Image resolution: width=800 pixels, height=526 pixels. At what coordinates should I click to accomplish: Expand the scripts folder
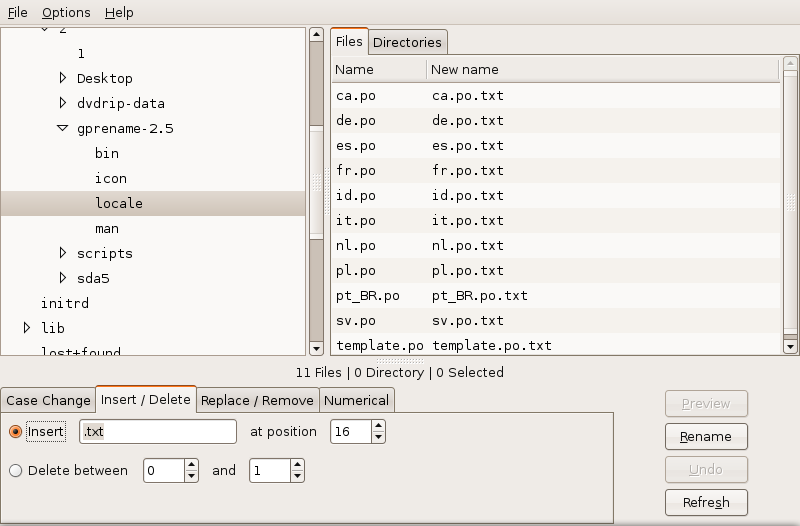click(62, 253)
